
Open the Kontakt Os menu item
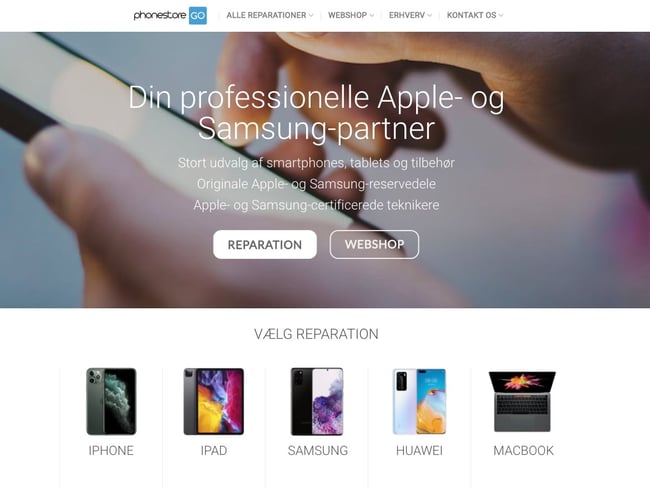[471, 15]
